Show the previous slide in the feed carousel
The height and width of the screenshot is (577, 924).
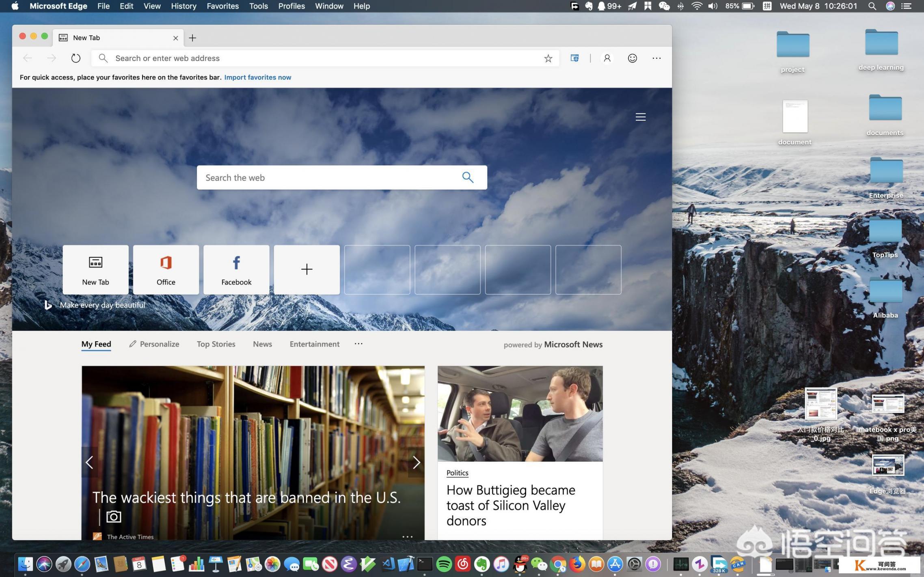pos(90,462)
